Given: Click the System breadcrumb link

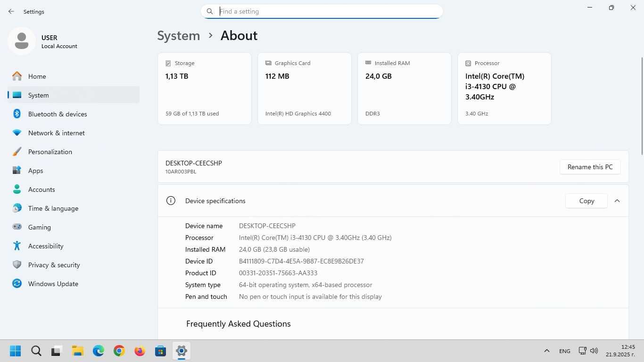Looking at the screenshot, I should [x=179, y=36].
